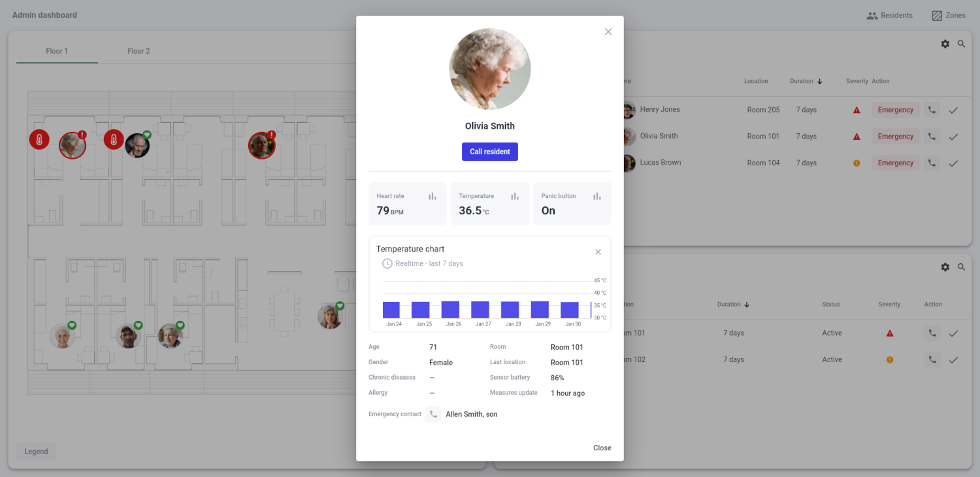This screenshot has width=980, height=477.
Task: Switch to the Floor 2 tab
Action: point(139,50)
